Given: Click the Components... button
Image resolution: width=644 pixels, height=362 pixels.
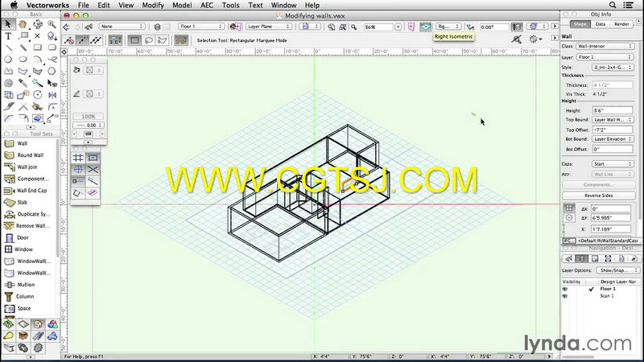Looking at the screenshot, I should 598,185.
